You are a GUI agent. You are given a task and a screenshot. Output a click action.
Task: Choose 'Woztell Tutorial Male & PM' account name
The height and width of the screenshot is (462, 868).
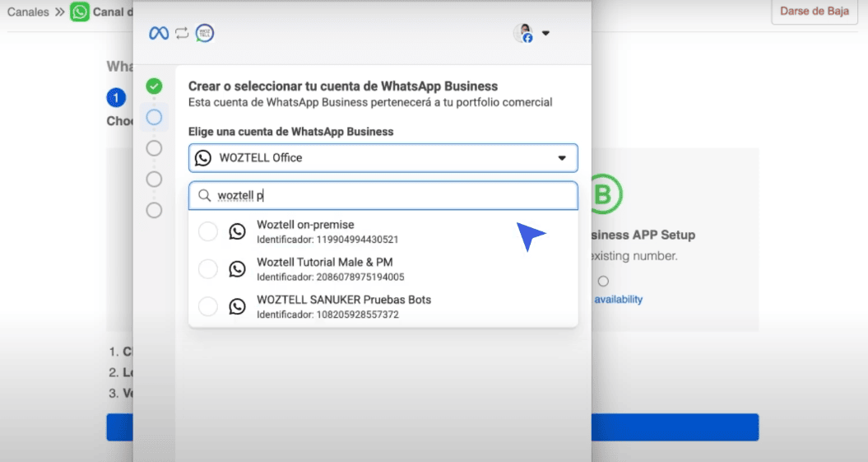(325, 262)
